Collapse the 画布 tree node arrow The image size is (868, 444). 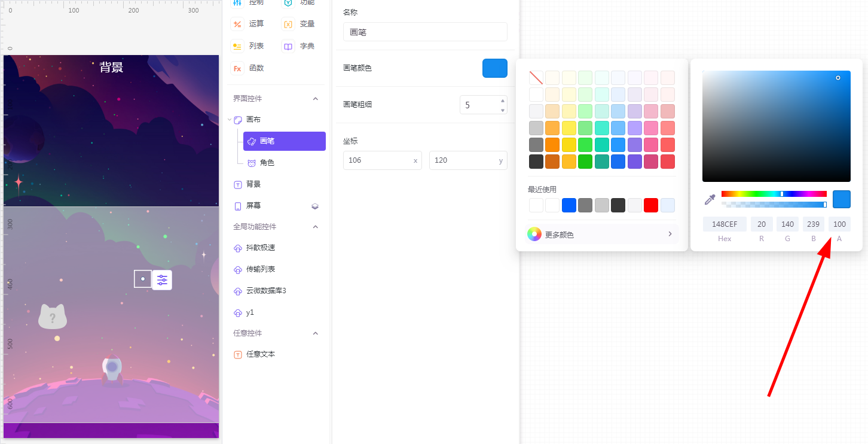click(x=230, y=120)
